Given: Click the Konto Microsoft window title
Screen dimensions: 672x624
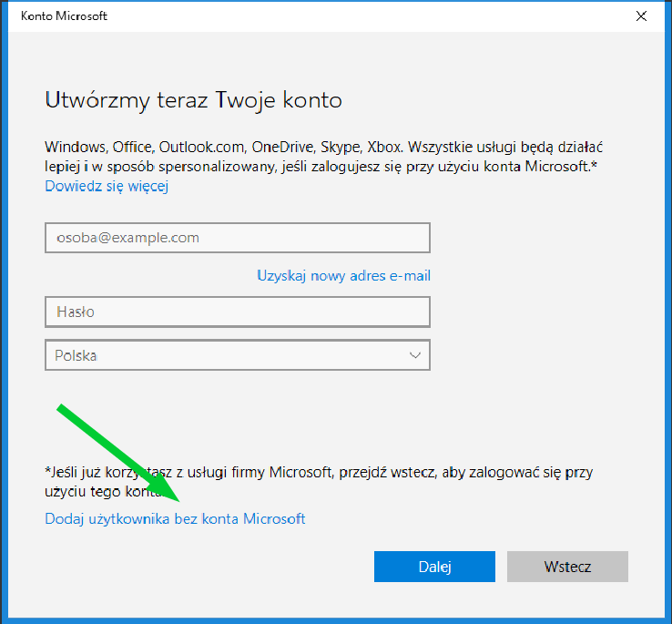Looking at the screenshot, I should 64,15.
